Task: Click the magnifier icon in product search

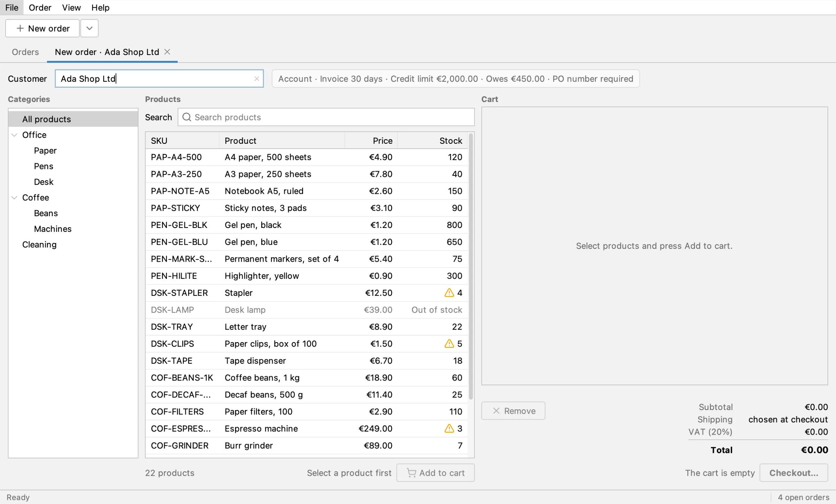Action: pos(187,117)
